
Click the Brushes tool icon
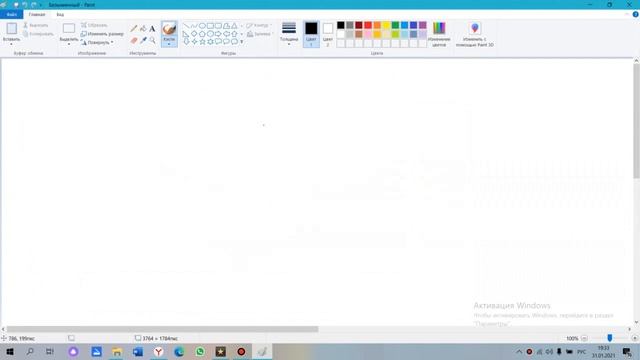click(x=169, y=29)
